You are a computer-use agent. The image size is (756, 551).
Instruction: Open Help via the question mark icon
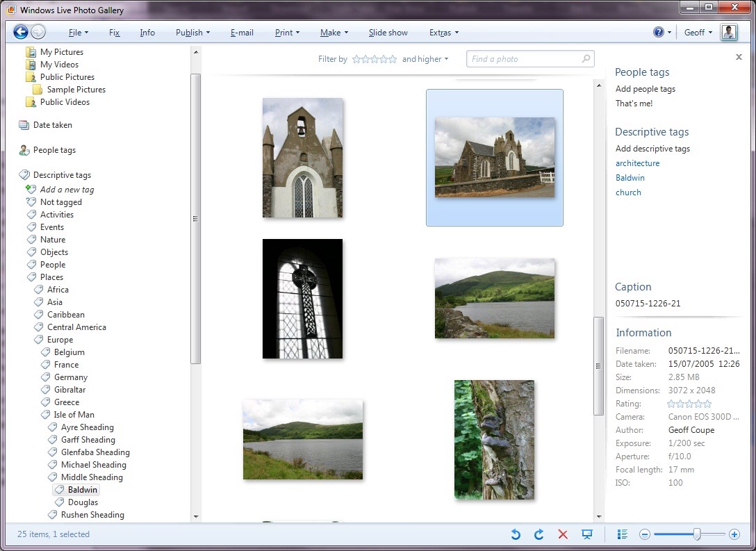659,32
